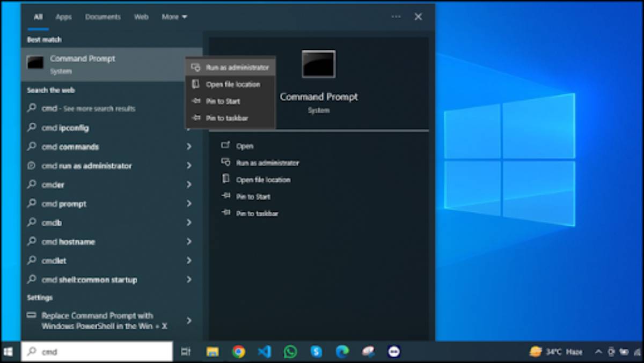Expand chevron next to 'cmd prompt'
The image size is (644, 363).
[189, 204]
